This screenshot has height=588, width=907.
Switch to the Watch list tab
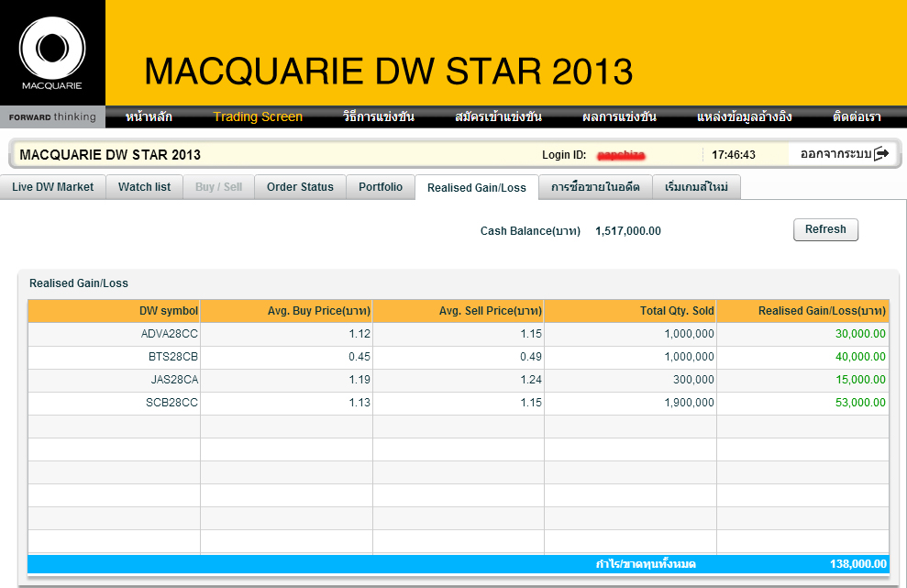(145, 187)
